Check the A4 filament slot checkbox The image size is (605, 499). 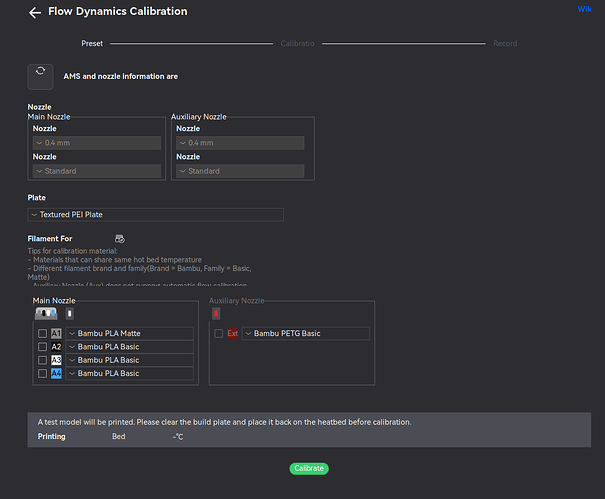click(x=42, y=373)
